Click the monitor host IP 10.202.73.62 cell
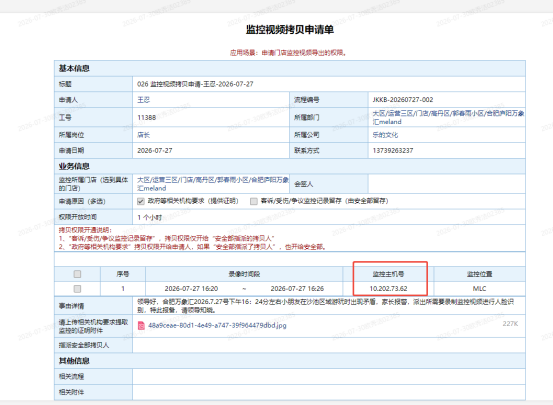Image resolution: width=553 pixels, height=405 pixels. coord(388,289)
